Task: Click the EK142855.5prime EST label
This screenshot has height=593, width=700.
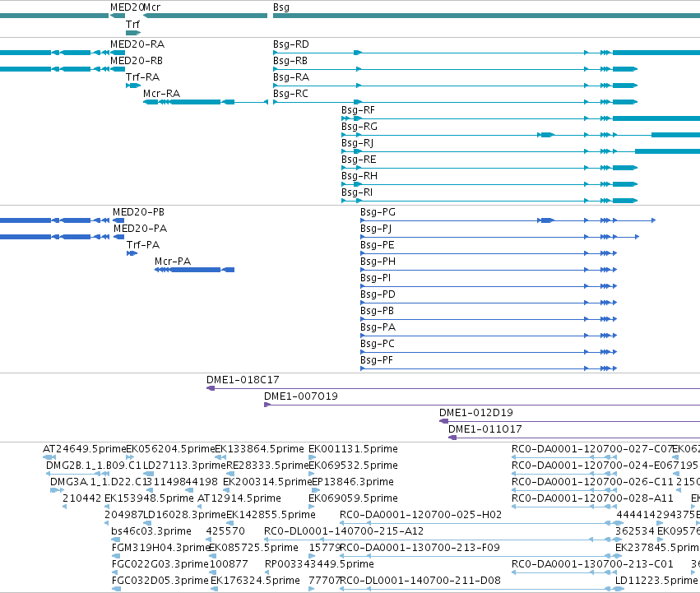Action: point(271,516)
